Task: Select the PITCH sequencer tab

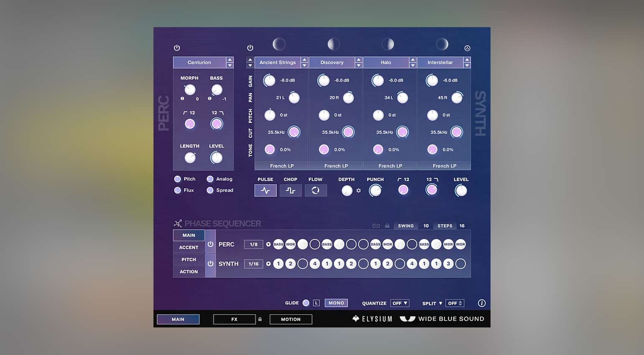Action: 189,259
